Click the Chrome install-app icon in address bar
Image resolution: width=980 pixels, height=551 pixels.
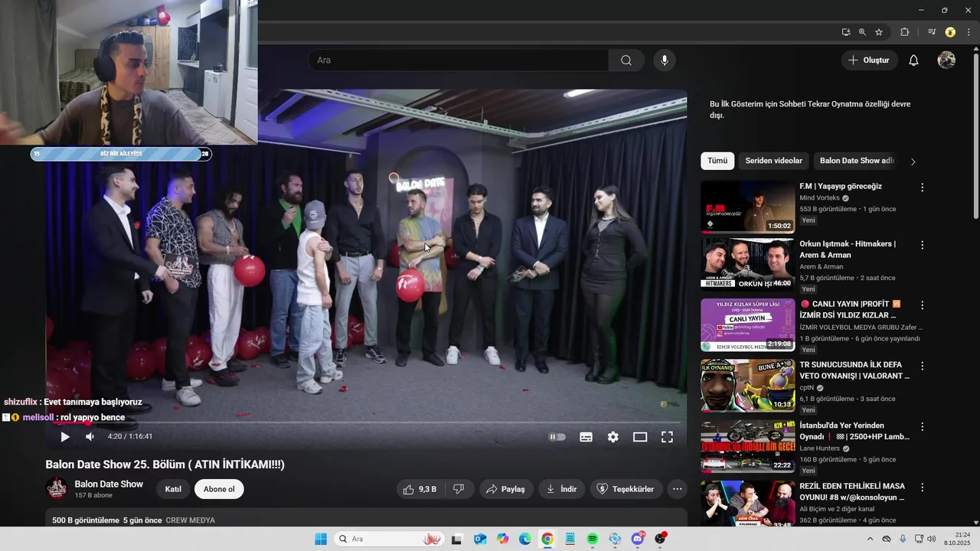coord(846,32)
